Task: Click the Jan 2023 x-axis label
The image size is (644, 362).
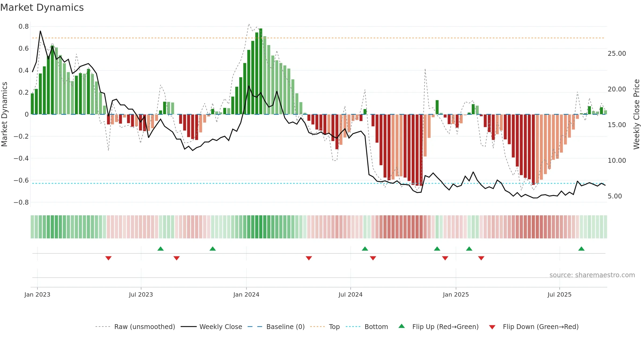Action: pyautogui.click(x=37, y=294)
